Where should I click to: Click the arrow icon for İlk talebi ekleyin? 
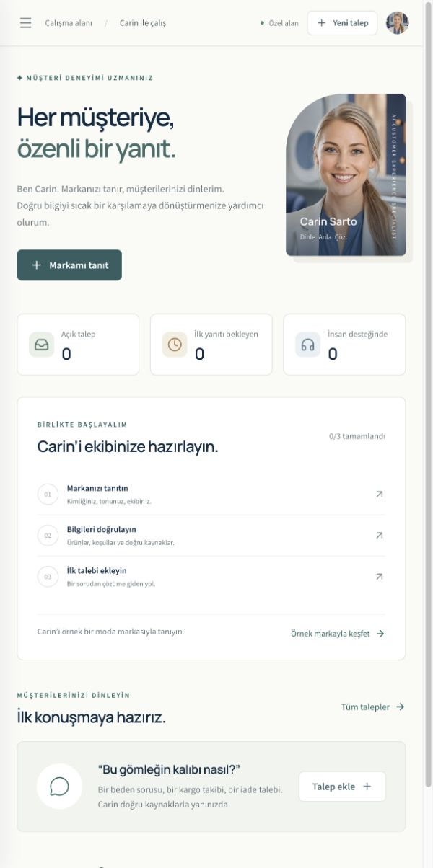click(380, 577)
